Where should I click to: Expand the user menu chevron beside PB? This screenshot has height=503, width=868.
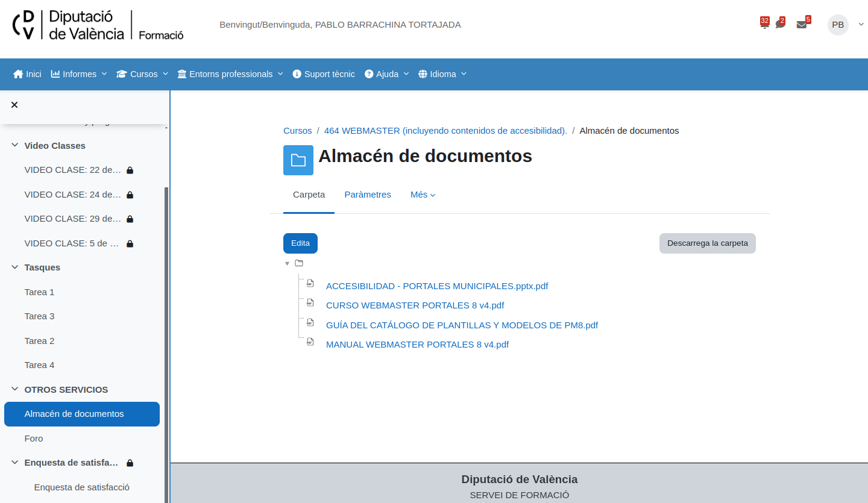tap(861, 24)
